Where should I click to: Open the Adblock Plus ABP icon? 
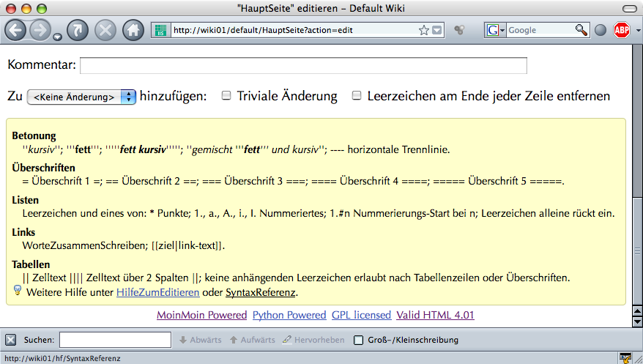[x=622, y=30]
